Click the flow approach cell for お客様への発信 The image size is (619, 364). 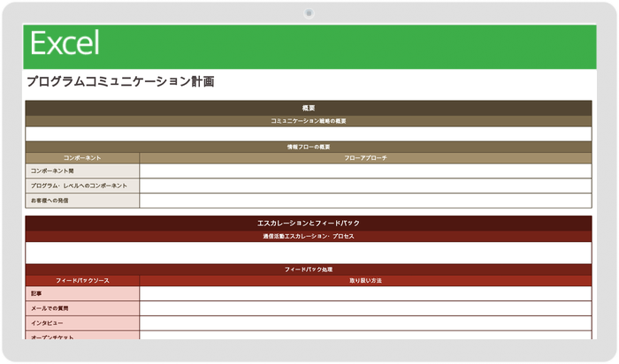pos(365,201)
